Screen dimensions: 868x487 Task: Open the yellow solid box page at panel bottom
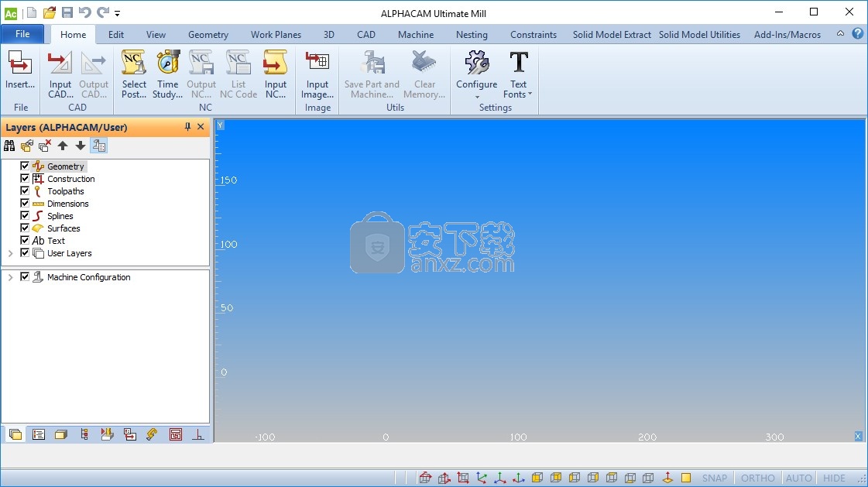(x=61, y=434)
